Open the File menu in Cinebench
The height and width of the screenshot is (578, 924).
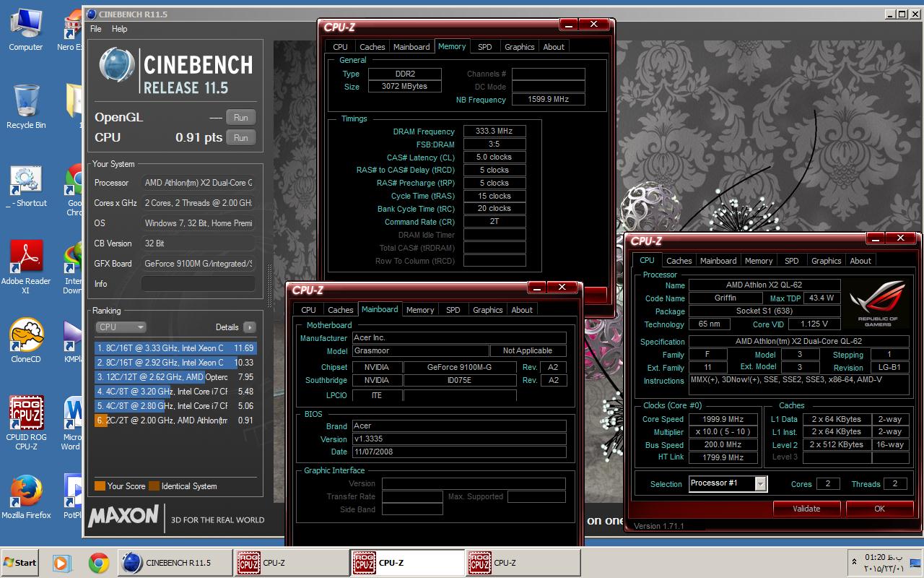[x=96, y=29]
